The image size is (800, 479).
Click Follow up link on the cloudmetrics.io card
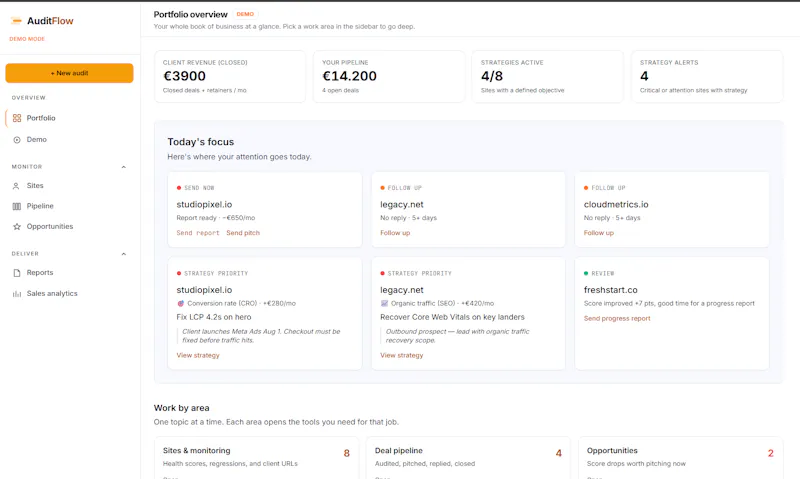598,233
